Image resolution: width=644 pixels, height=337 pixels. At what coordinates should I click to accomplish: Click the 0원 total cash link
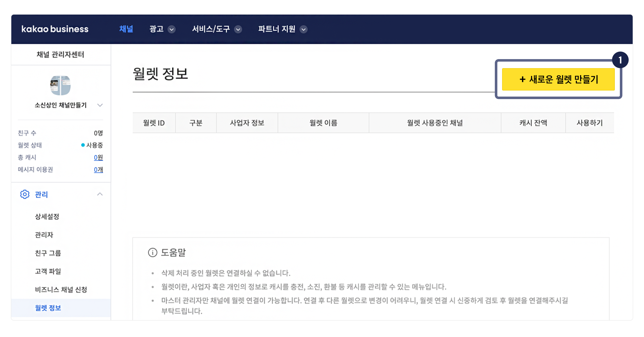98,157
